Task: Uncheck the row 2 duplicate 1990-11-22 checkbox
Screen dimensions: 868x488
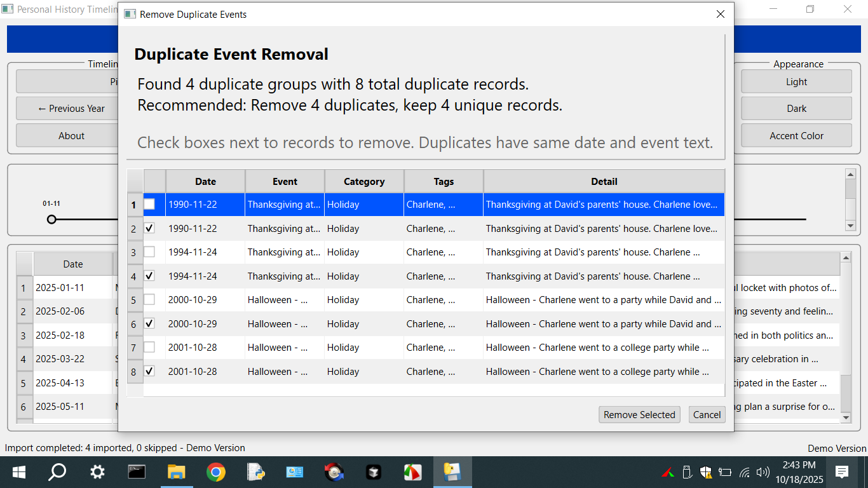Action: click(149, 228)
